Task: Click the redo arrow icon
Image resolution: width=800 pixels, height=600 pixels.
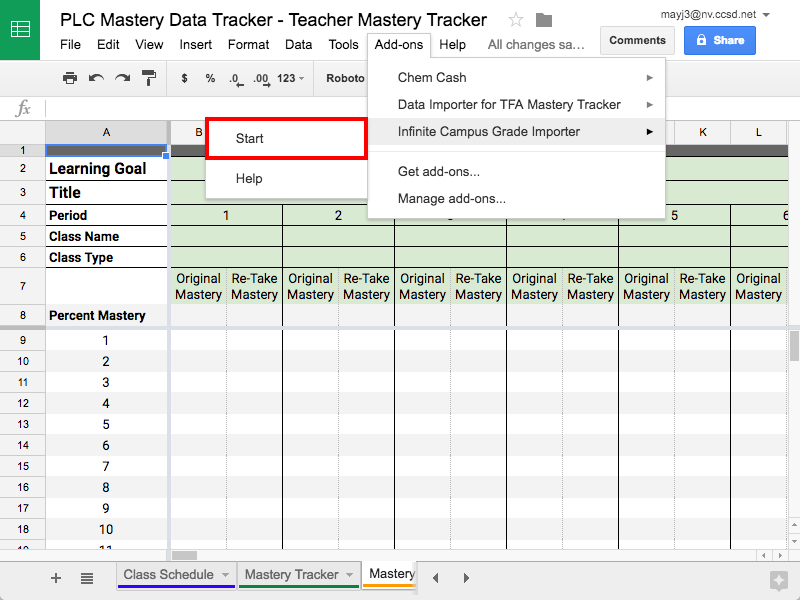Action: click(x=122, y=78)
